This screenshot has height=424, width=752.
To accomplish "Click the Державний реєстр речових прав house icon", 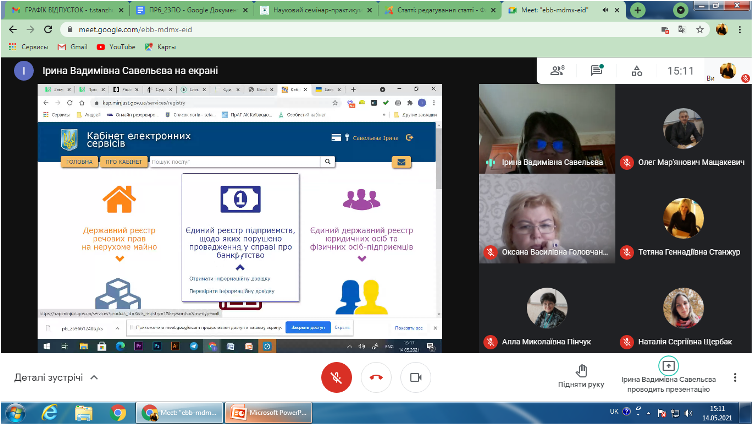I will pos(119,199).
